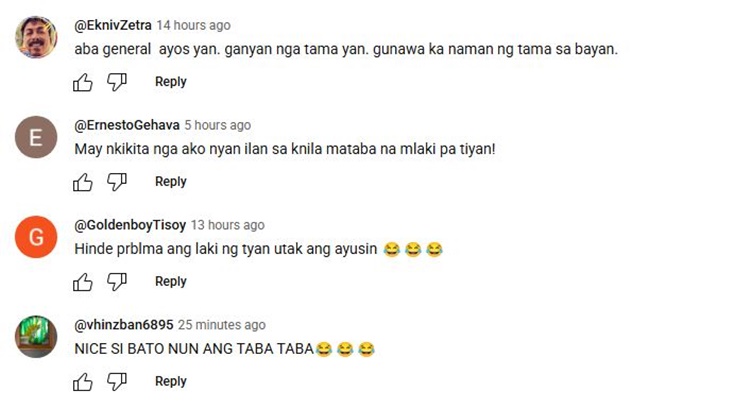The image size is (750, 408).
Task: Give thumbs up to @GoldenboyTisoy's comment
Action: click(x=83, y=282)
